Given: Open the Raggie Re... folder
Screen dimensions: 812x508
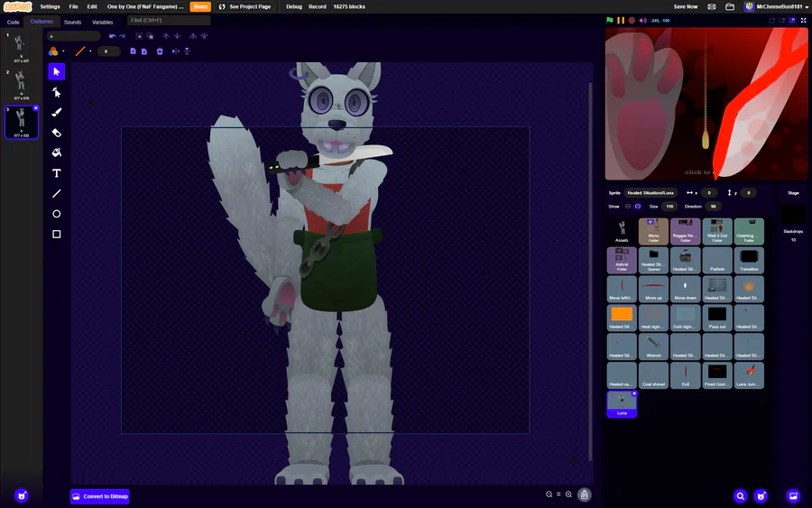Looking at the screenshot, I should pos(685,231).
